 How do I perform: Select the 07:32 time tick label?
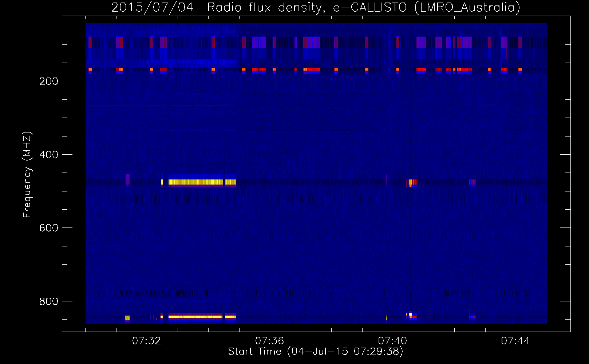pyautogui.click(x=147, y=341)
